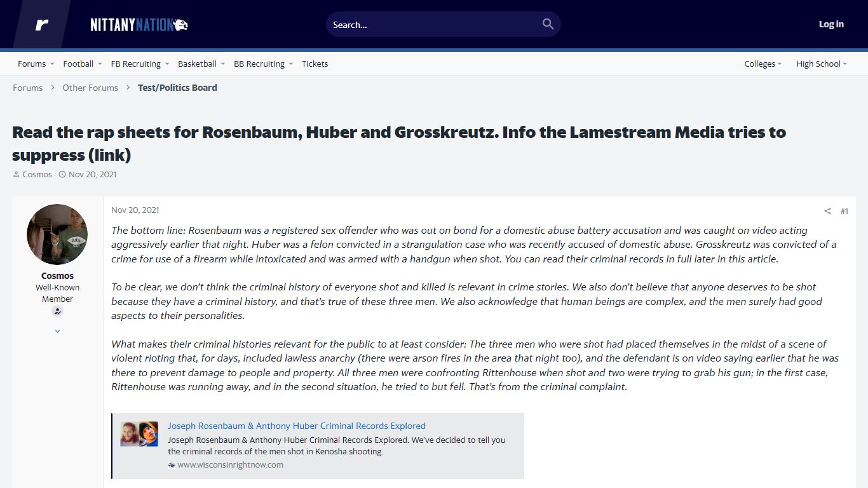
Task: Open the Rivals 'r' logo home
Action: click(x=42, y=25)
